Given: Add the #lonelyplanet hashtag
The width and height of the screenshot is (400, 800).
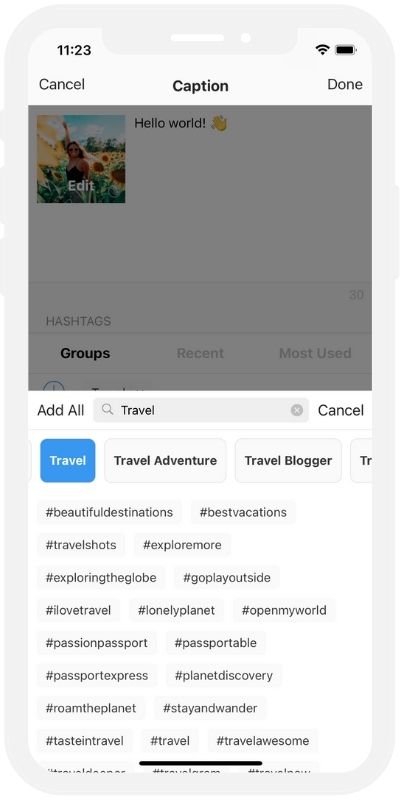Looking at the screenshot, I should [x=177, y=610].
